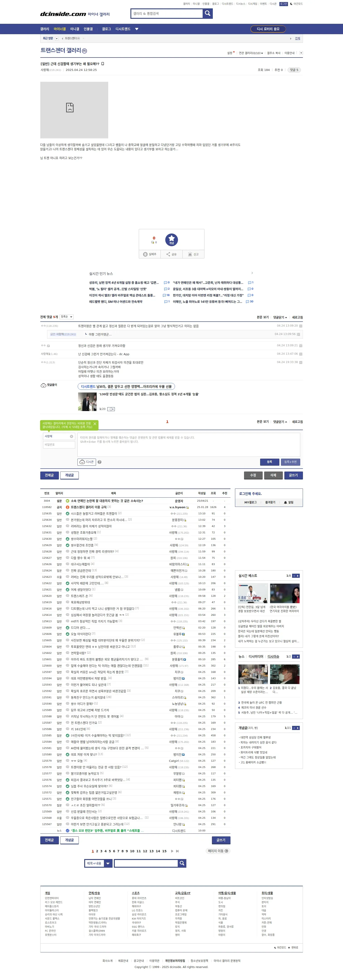
Task: Click the 알림 bell in login box
Action: coord(289,503)
